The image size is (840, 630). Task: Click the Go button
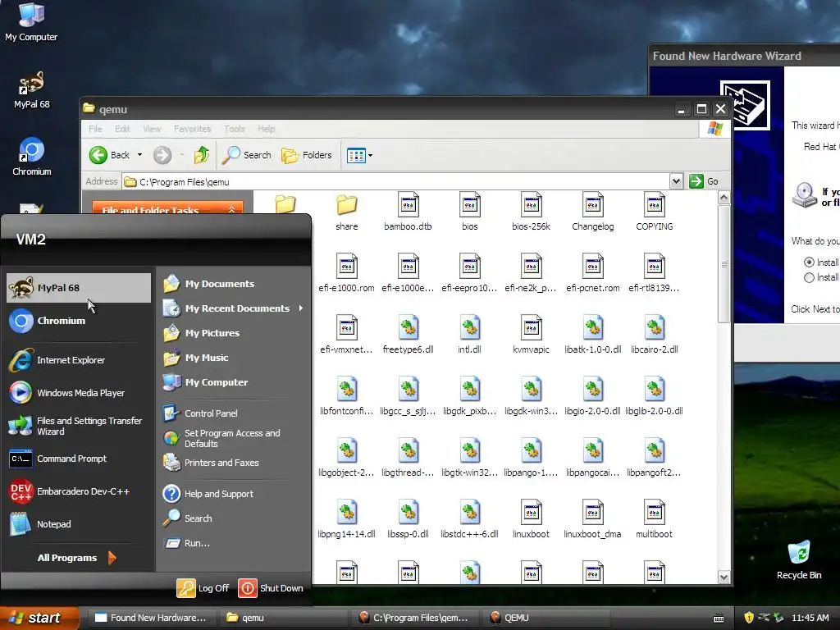pyautogui.click(x=704, y=181)
